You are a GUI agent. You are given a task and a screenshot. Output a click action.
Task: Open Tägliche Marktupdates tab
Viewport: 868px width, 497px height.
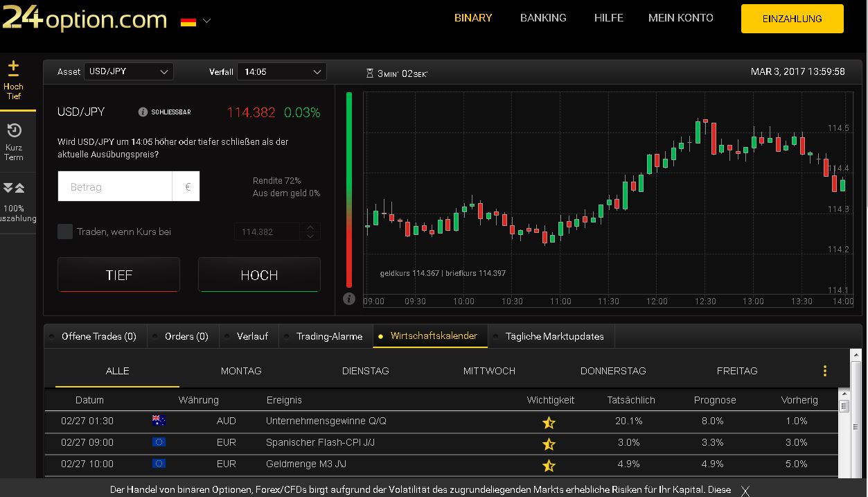coord(551,336)
